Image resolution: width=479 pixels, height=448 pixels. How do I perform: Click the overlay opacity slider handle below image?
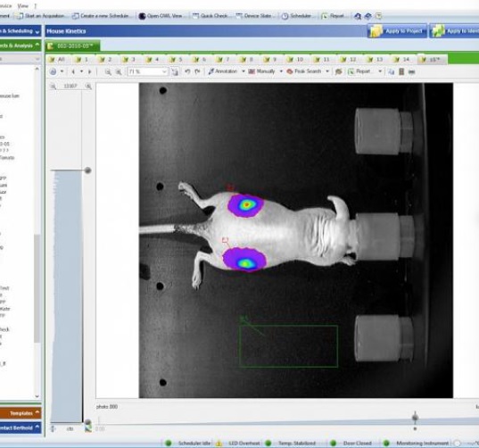[415, 417]
